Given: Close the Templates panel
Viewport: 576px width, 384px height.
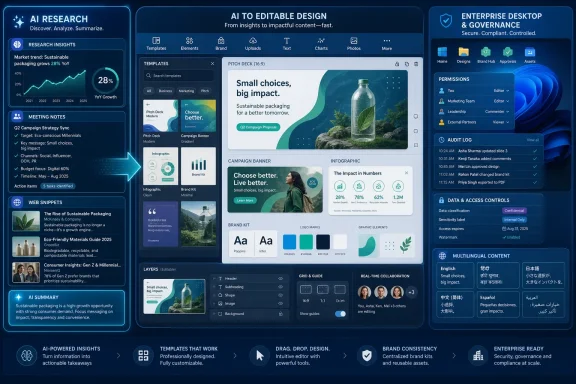Looking at the screenshot, I should [x=212, y=64].
